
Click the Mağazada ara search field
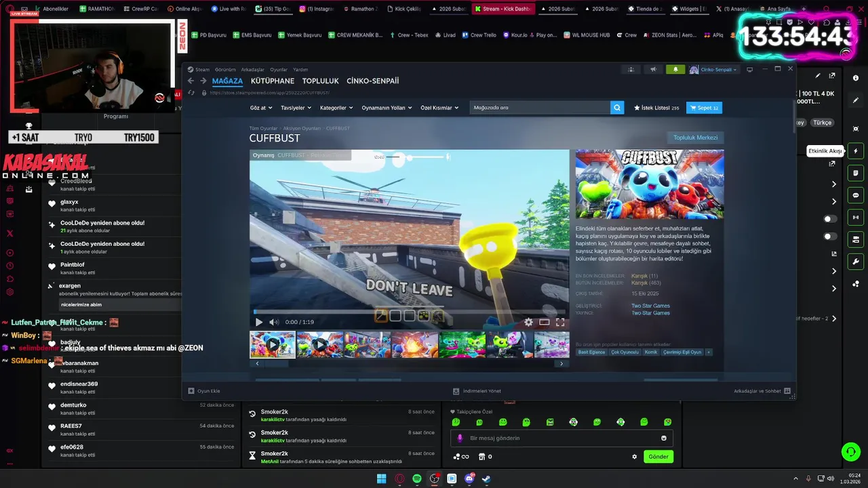[540, 107]
